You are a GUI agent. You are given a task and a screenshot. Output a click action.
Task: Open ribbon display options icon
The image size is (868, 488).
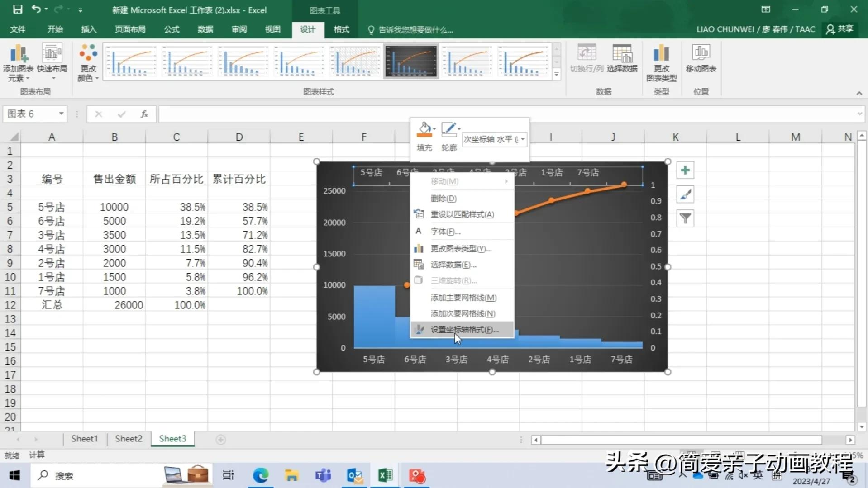(766, 9)
